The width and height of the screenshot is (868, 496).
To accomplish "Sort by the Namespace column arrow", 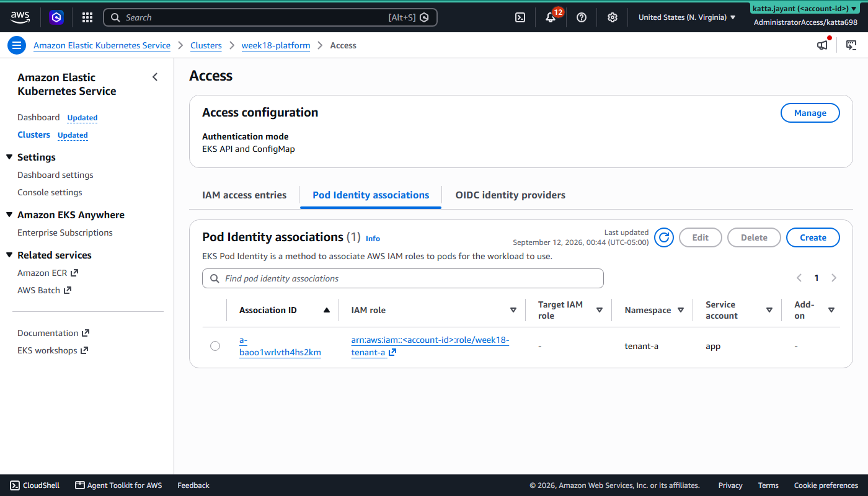I will coord(681,310).
